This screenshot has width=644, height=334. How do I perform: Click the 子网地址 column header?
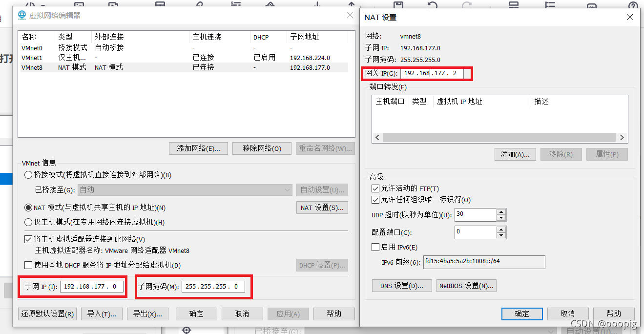pyautogui.click(x=317, y=37)
